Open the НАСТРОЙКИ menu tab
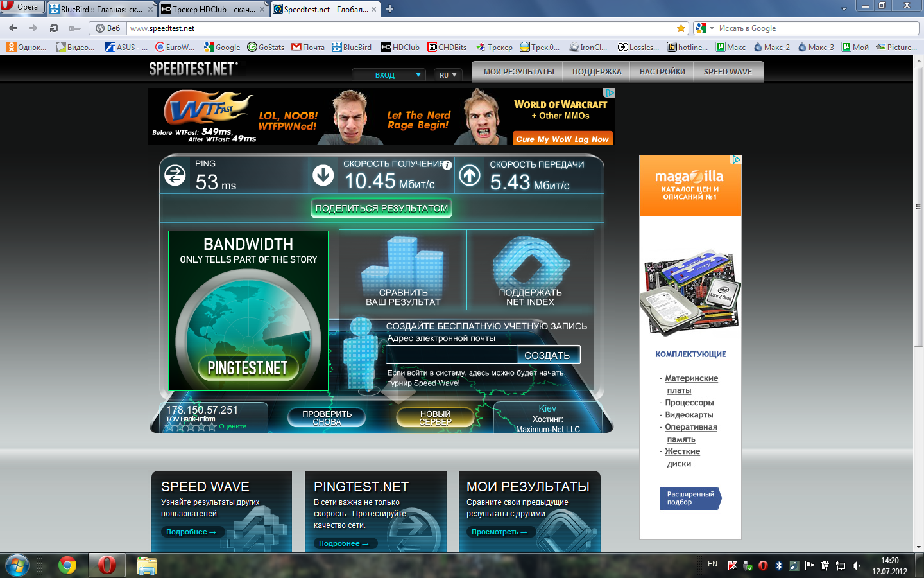924x578 pixels. click(662, 72)
